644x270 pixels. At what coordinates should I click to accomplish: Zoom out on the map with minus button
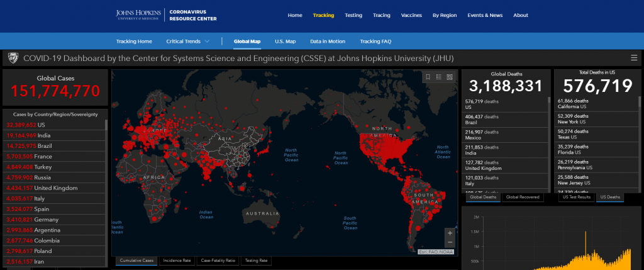tap(449, 242)
